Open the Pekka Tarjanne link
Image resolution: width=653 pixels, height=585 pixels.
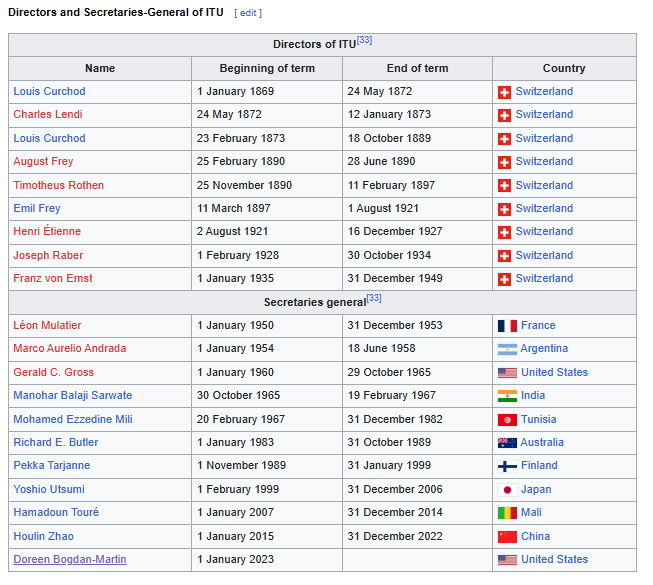(52, 465)
